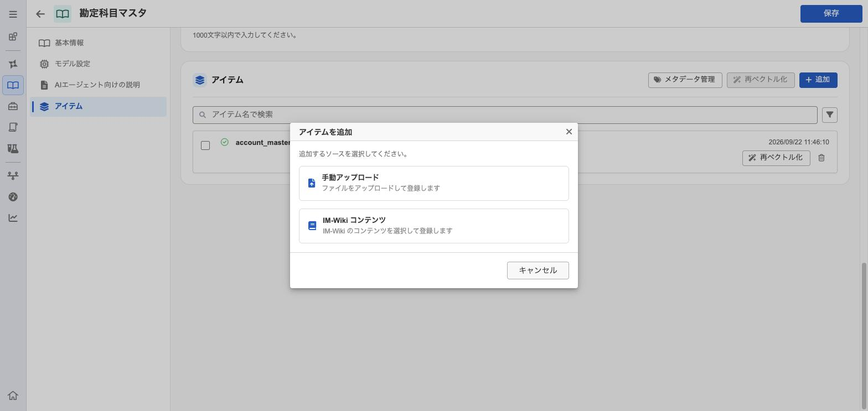
Task: Open the hamburger menu icon
Action: pos(13,14)
